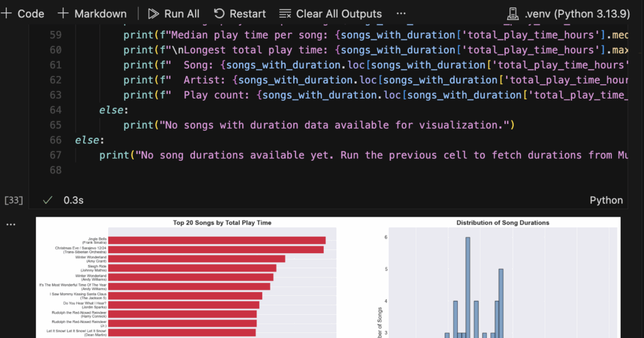The height and width of the screenshot is (338, 644).
Task: Run All notebook cells
Action: (174, 13)
